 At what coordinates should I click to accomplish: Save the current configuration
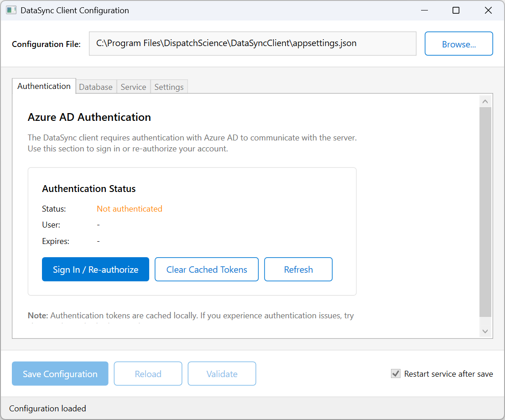click(60, 373)
